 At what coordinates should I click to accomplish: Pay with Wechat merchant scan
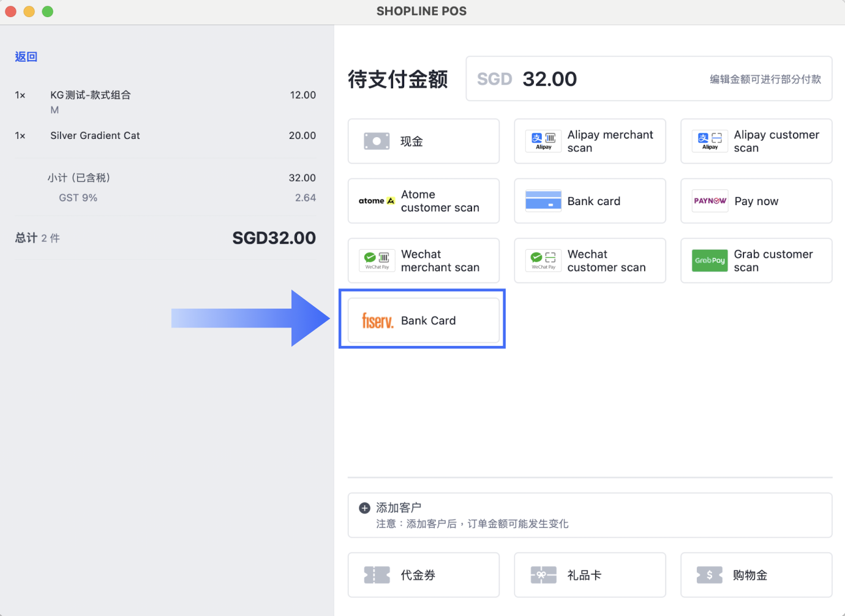424,260
